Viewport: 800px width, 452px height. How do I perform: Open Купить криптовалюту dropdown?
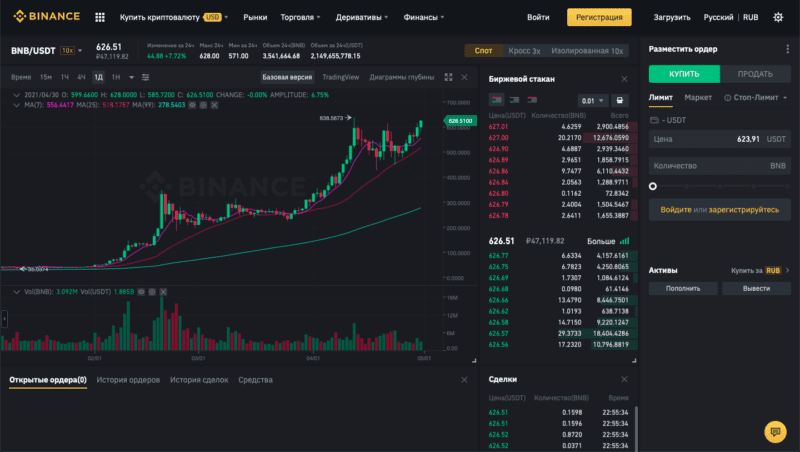coord(173,17)
